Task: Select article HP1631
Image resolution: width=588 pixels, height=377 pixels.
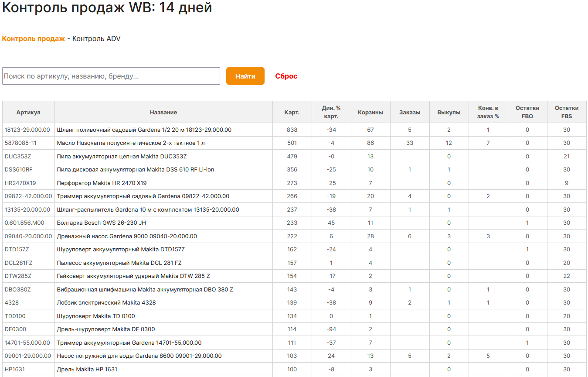Action: click(15, 369)
